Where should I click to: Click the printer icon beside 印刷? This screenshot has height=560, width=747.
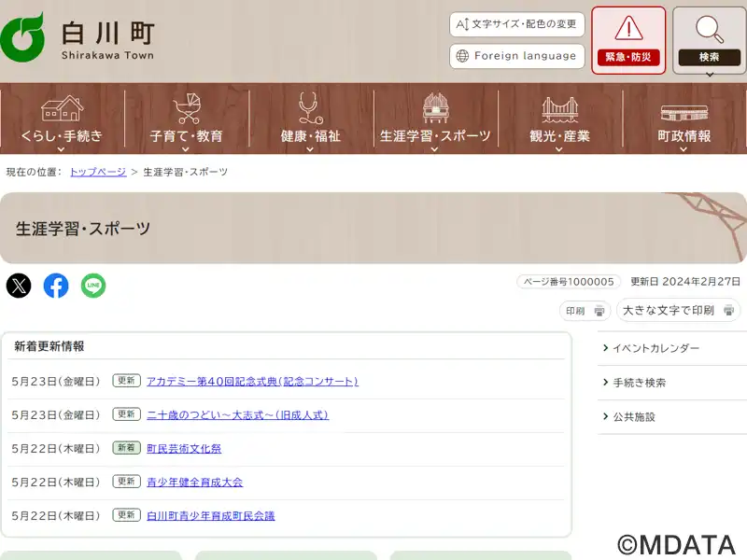(599, 311)
